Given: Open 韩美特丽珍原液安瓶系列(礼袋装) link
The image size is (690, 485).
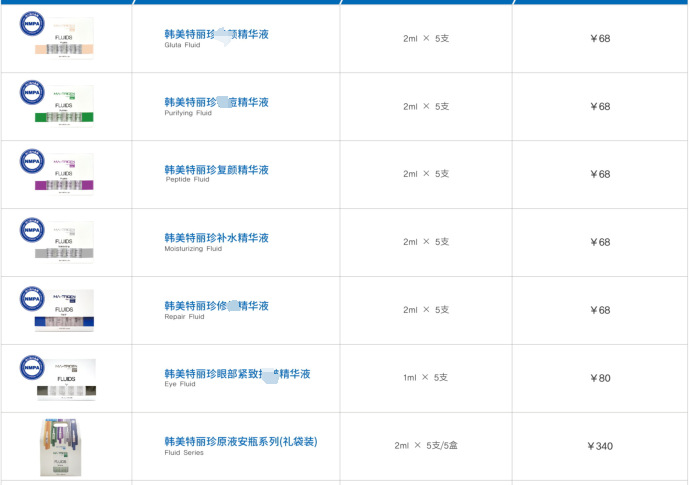Looking at the screenshot, I should (241, 441).
